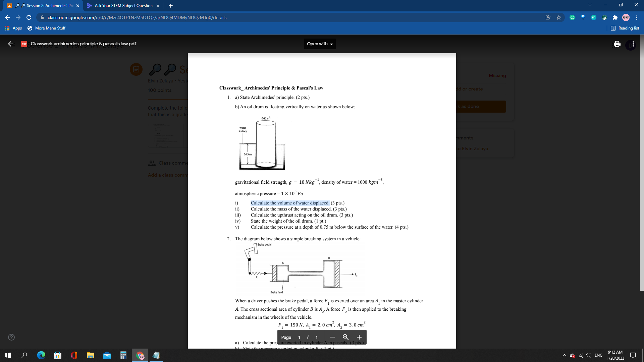This screenshot has width=644, height=362.
Task: Open Calculator from taskbar
Action: (123, 355)
